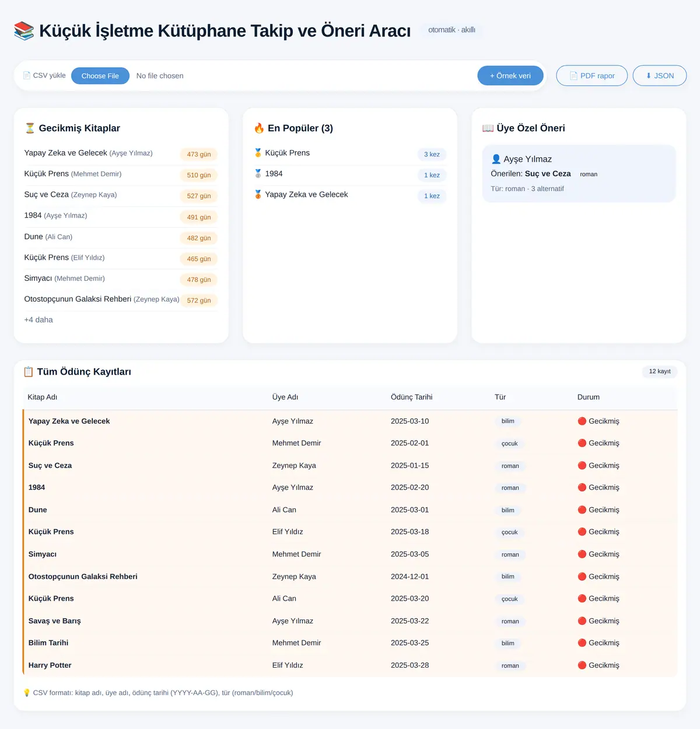Screen dimensions: 700x729
Task: Click the clipboard icon beside Tüm Ödünç Kayıtları
Action: [29, 372]
